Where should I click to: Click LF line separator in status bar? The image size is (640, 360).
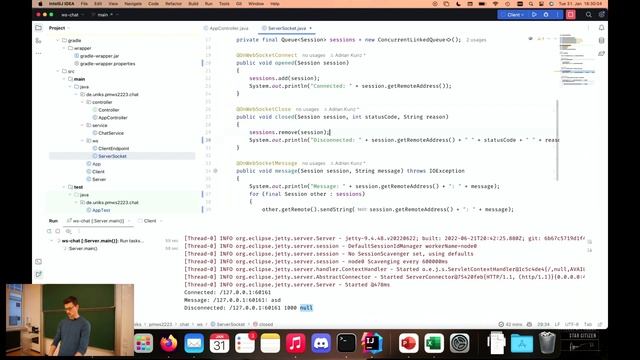point(557,324)
